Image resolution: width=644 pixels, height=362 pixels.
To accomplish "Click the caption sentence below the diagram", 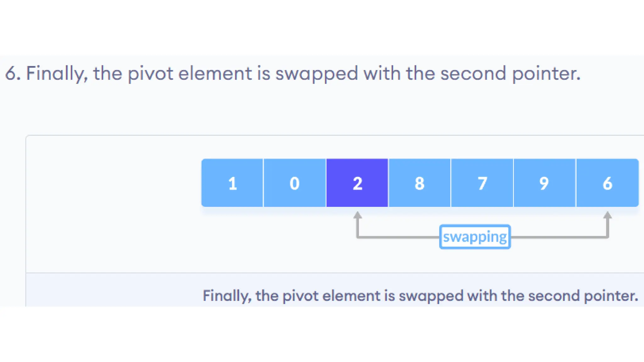I will (x=420, y=296).
